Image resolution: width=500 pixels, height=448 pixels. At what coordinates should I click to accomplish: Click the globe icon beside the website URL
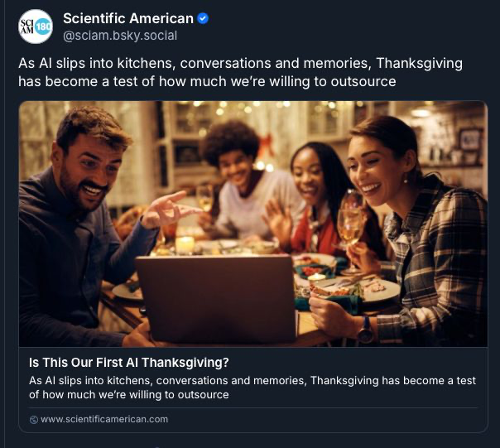[33, 419]
